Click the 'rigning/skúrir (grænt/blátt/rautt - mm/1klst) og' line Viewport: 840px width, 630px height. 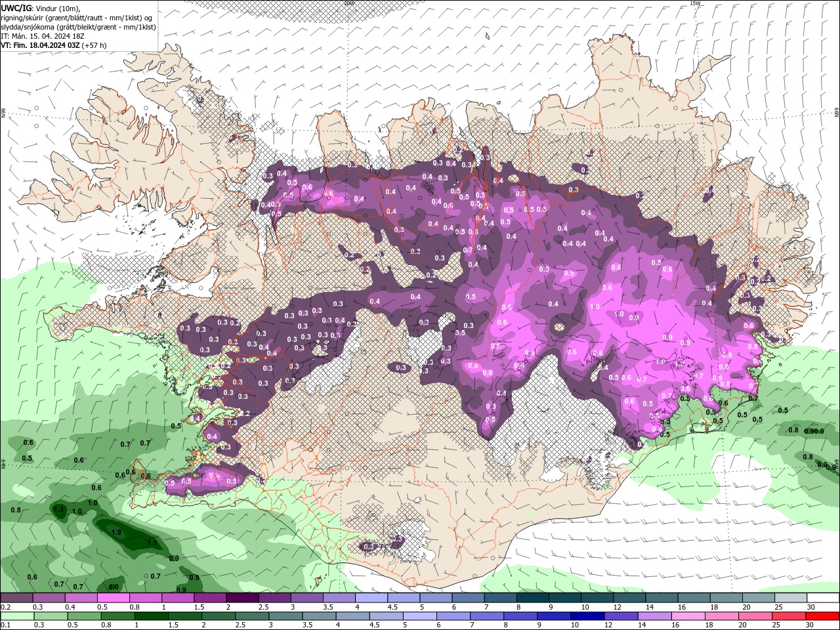(x=77, y=18)
